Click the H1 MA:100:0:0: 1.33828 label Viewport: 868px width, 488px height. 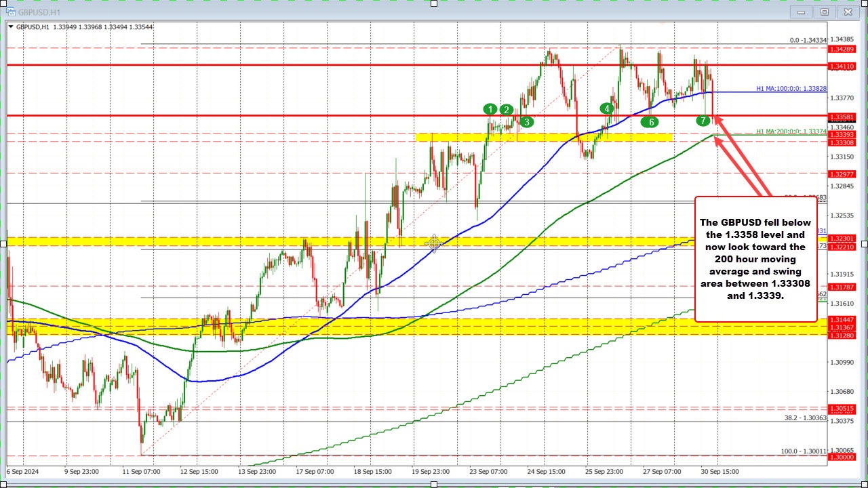tap(791, 89)
